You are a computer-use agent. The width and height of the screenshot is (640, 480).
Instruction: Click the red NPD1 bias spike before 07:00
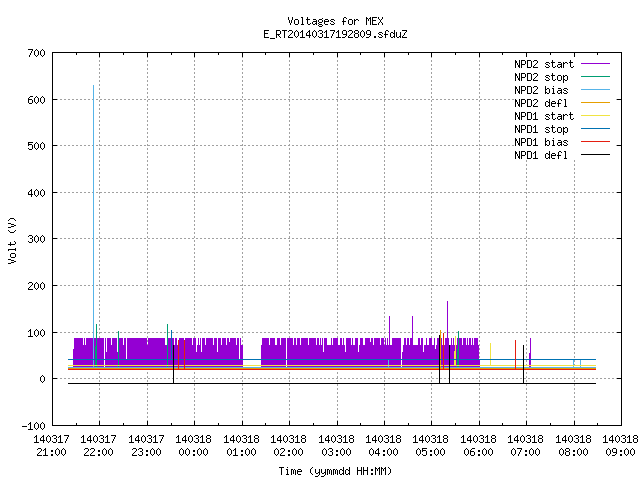coord(516,354)
